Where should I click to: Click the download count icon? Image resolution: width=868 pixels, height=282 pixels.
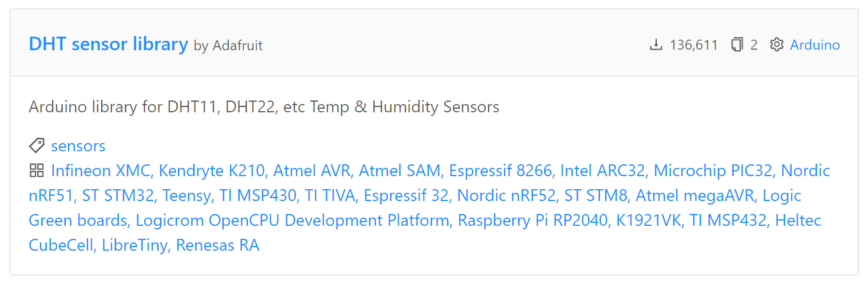656,45
